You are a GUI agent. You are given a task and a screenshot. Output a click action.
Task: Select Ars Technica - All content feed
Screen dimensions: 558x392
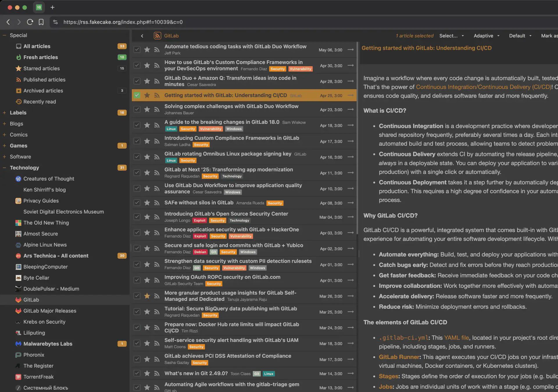pyautogui.click(x=56, y=256)
